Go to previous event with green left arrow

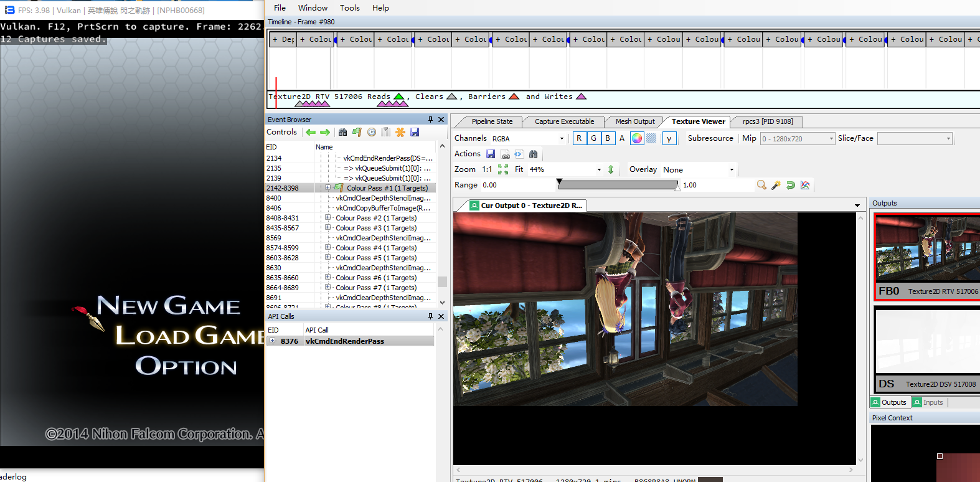pyautogui.click(x=311, y=132)
